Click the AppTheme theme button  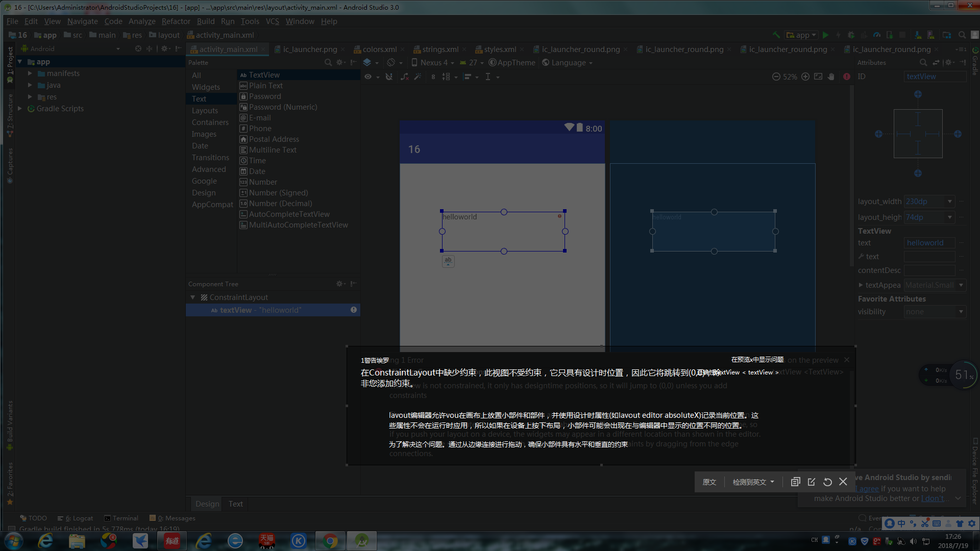coord(512,63)
